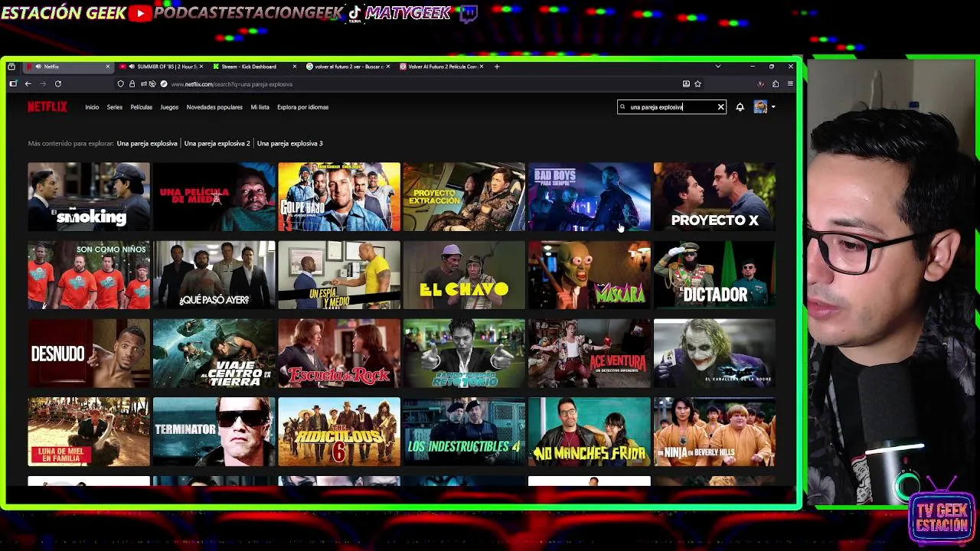
Task: Open Los Indestructibles 4 thumbnail
Action: coord(464,432)
